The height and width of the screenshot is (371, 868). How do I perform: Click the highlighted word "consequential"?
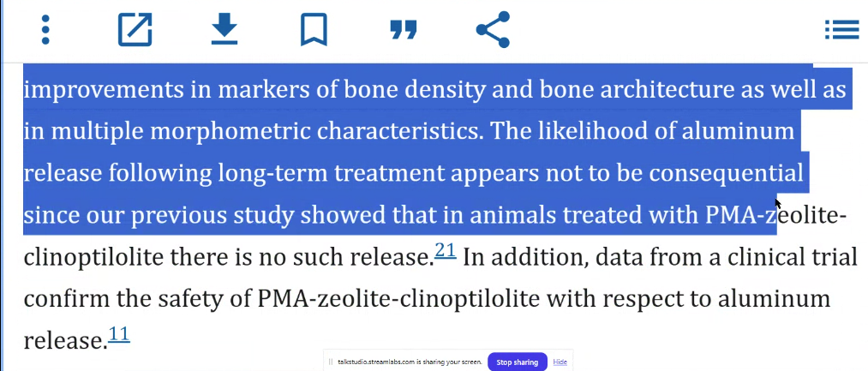(x=726, y=174)
